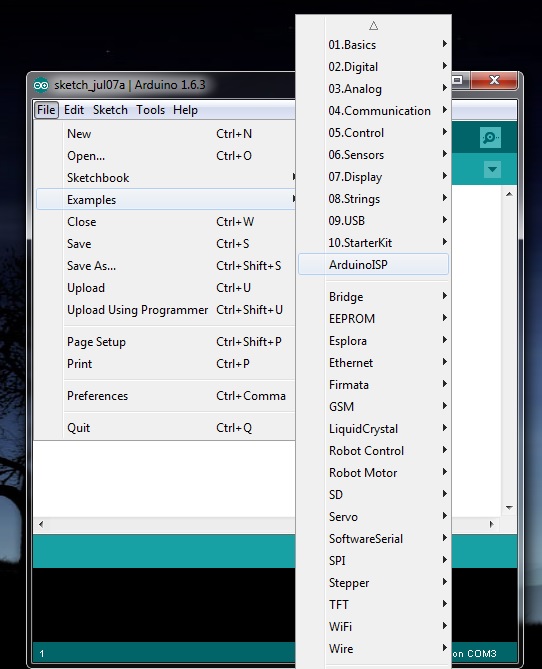Viewport: 542px width, 669px height.
Task: Open the Serial Monitor magnifier icon
Action: point(490,137)
